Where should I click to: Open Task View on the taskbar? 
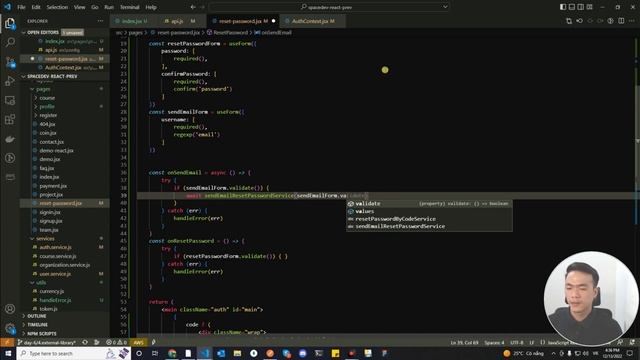(x=155, y=353)
